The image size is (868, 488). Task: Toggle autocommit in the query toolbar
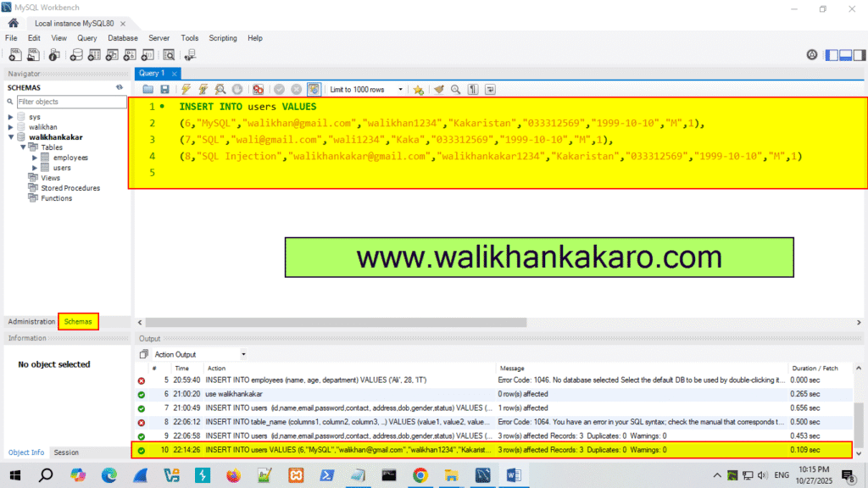[x=314, y=89]
